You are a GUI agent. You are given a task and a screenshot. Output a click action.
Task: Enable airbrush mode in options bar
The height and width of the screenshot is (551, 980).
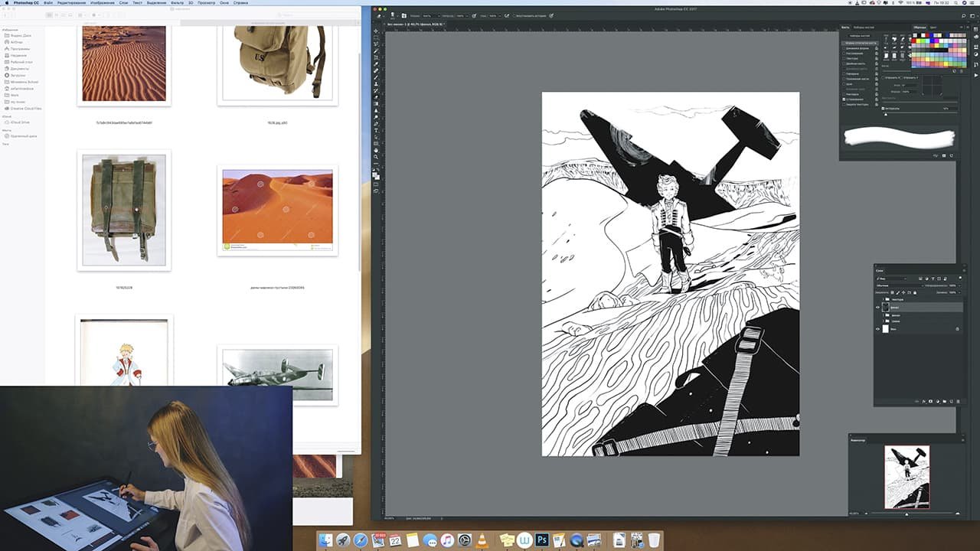pyautogui.click(x=507, y=15)
